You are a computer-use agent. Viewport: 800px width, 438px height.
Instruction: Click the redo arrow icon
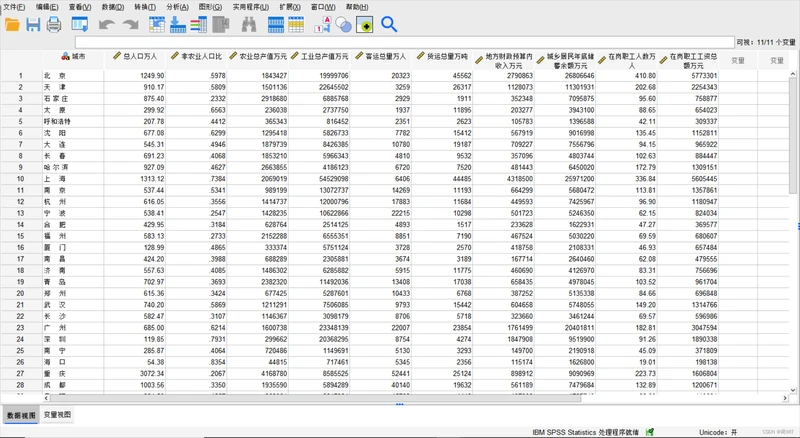131,25
